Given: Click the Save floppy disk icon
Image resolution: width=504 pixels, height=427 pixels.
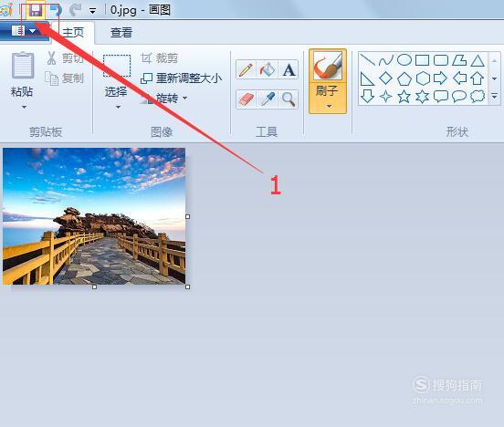Looking at the screenshot, I should click(36, 11).
